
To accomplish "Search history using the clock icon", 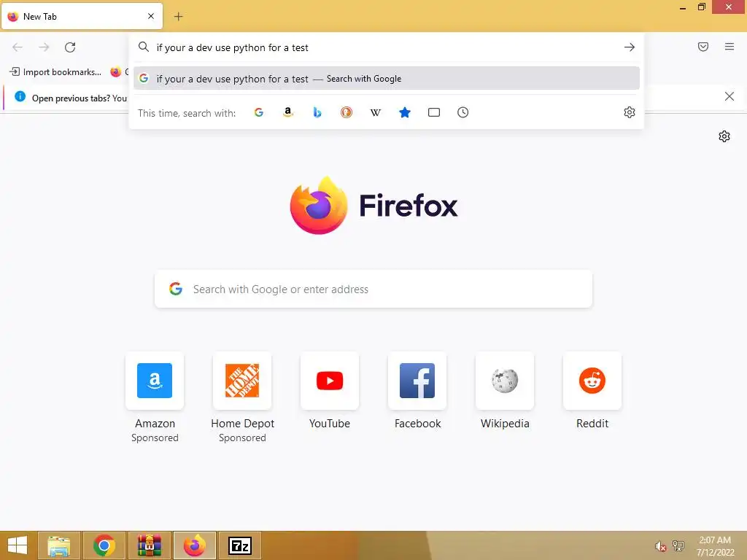I will point(463,112).
